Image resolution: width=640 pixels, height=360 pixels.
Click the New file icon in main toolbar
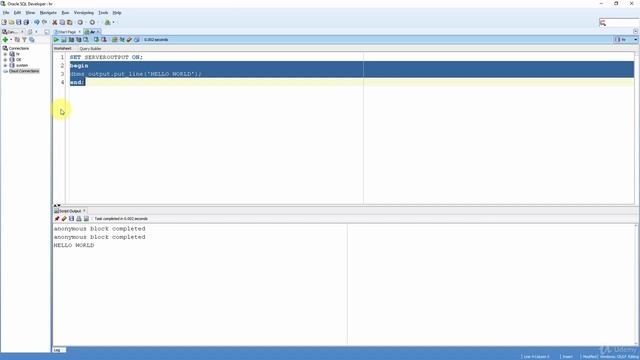tap(4, 22)
